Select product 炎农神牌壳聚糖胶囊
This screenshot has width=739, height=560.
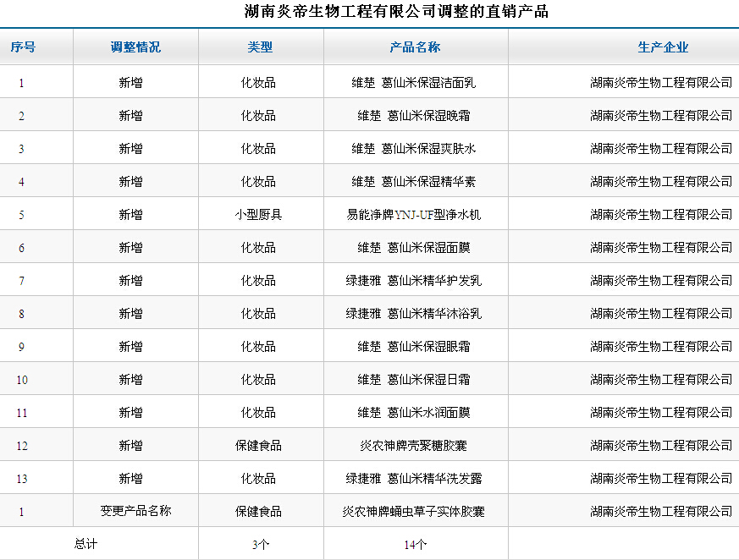414,446
